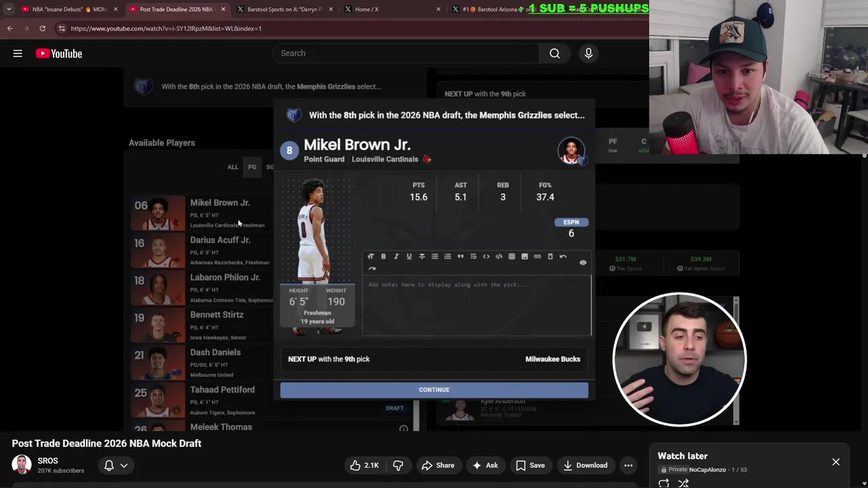Filter available players by ALL

tap(233, 167)
